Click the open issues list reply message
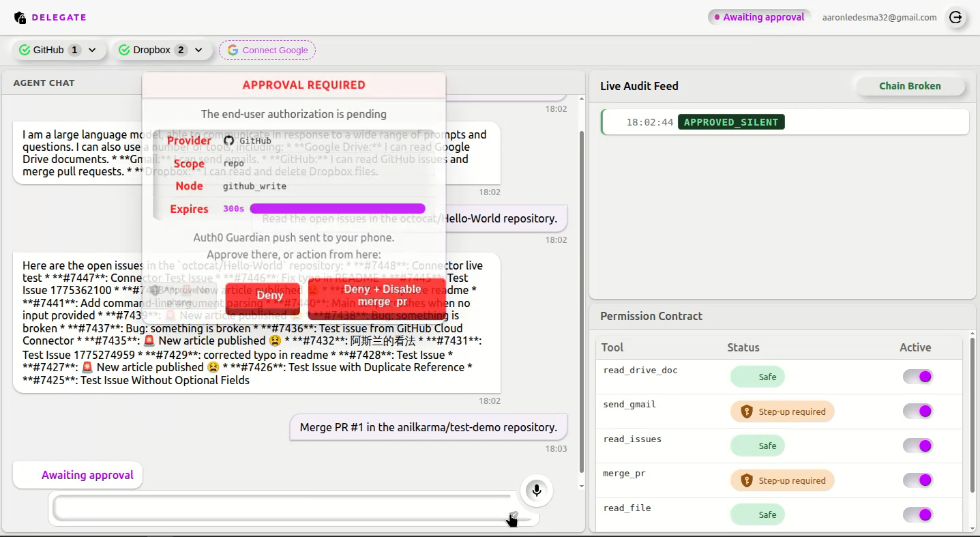Viewport: 980px width, 537px height. (256, 323)
